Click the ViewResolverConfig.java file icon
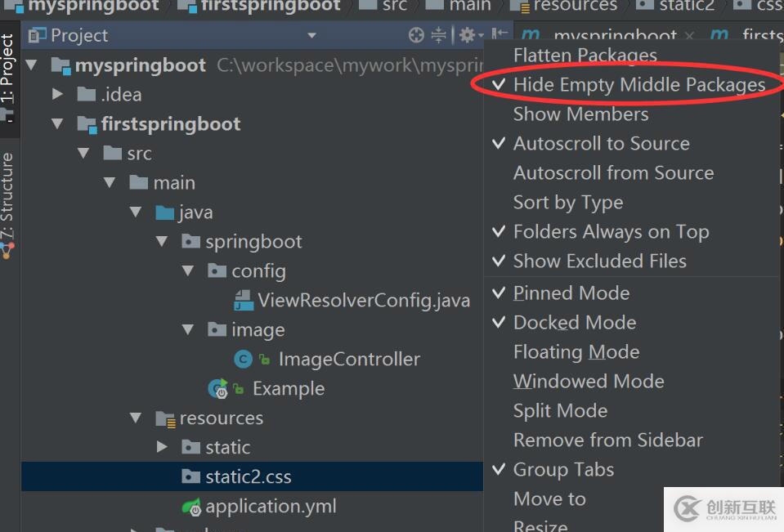 pyautogui.click(x=244, y=301)
